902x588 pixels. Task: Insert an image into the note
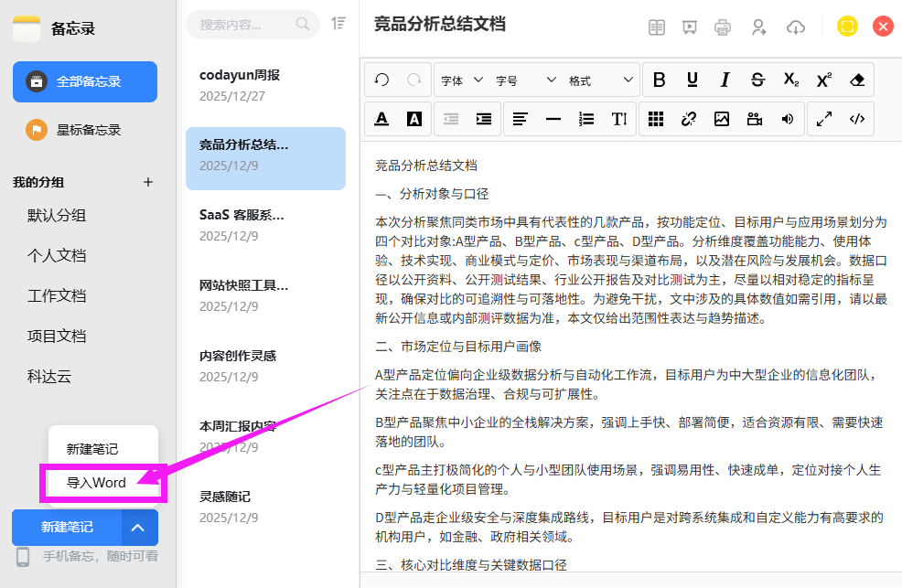(x=722, y=119)
